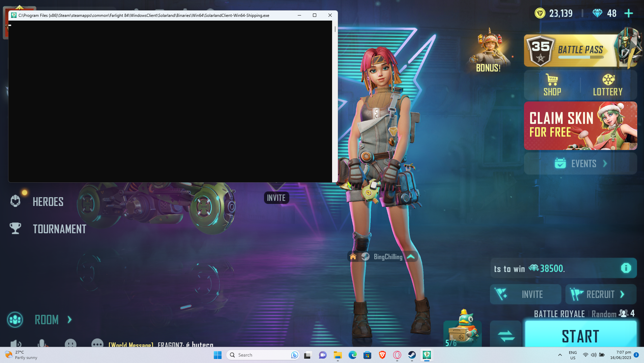Invite teammates with the bottom INVITE button

pos(526,294)
